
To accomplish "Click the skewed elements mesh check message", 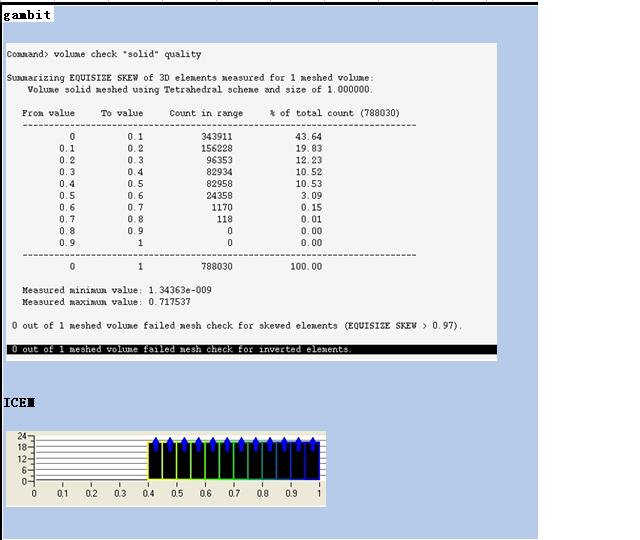I will [237, 326].
